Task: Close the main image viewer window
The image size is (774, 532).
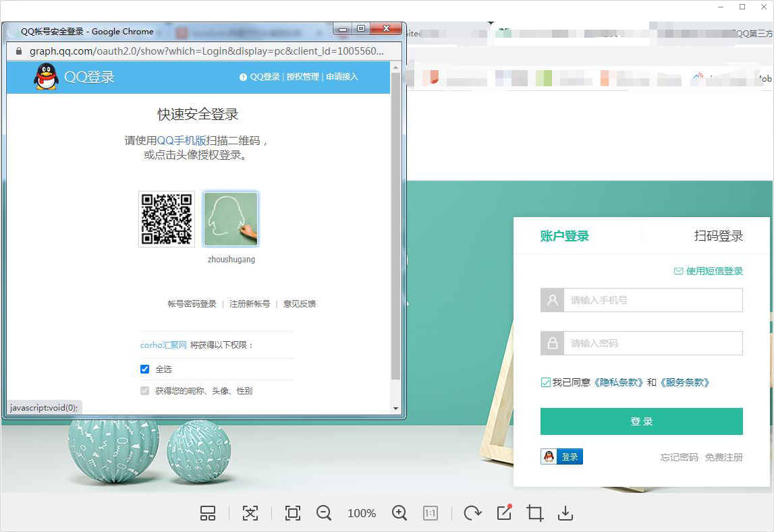Action: (x=764, y=7)
